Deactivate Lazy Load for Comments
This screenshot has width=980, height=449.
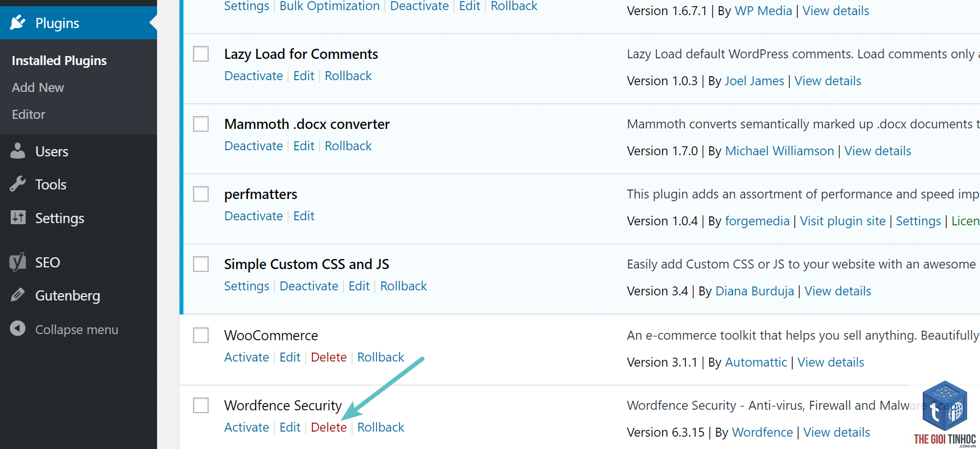(254, 76)
